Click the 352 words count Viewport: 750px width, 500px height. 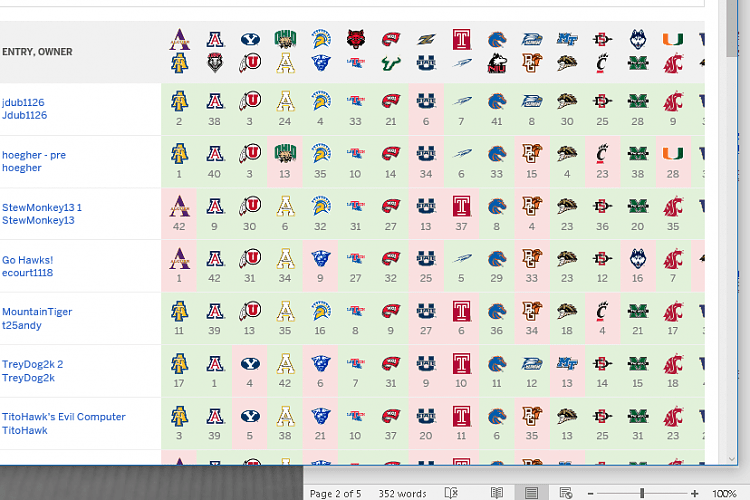[402, 493]
